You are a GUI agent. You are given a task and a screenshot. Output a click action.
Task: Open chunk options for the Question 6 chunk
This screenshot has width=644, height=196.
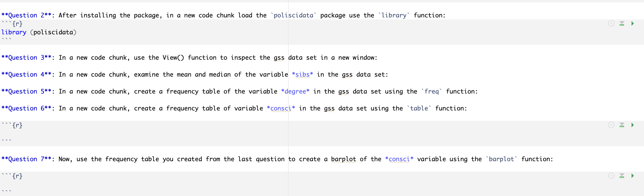pos(611,125)
